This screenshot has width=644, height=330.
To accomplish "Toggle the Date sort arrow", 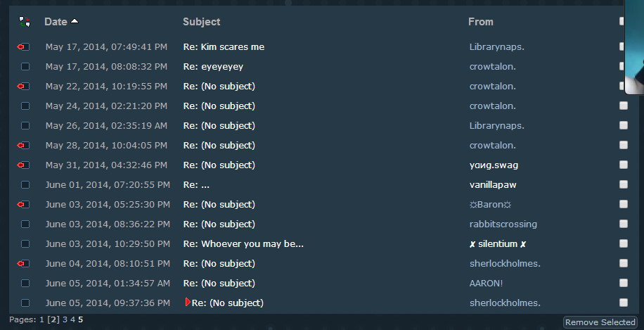I will [x=75, y=22].
